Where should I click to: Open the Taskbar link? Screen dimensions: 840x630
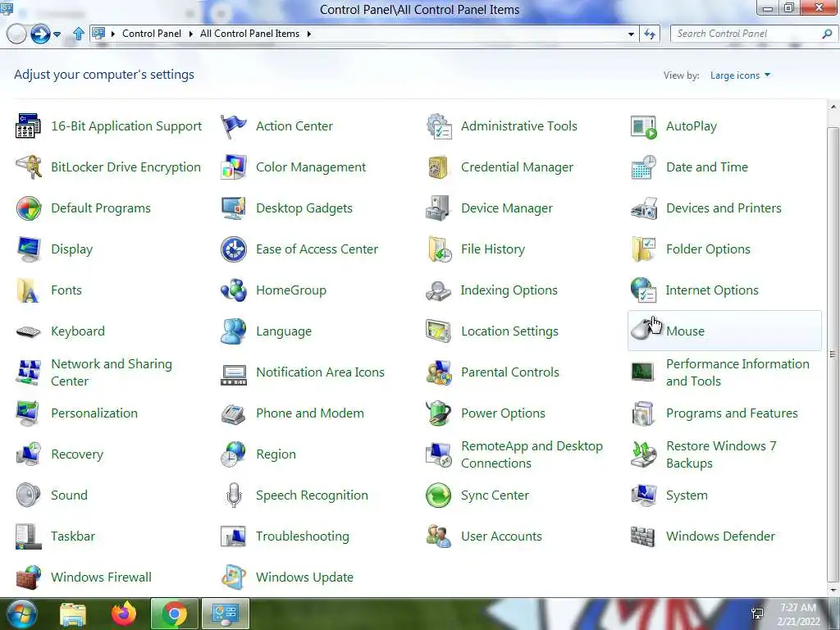pyautogui.click(x=73, y=536)
